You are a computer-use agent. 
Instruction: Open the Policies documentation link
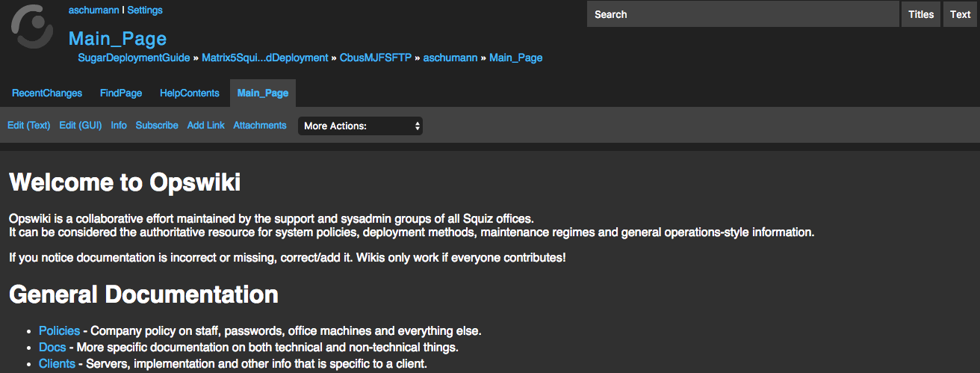click(59, 330)
